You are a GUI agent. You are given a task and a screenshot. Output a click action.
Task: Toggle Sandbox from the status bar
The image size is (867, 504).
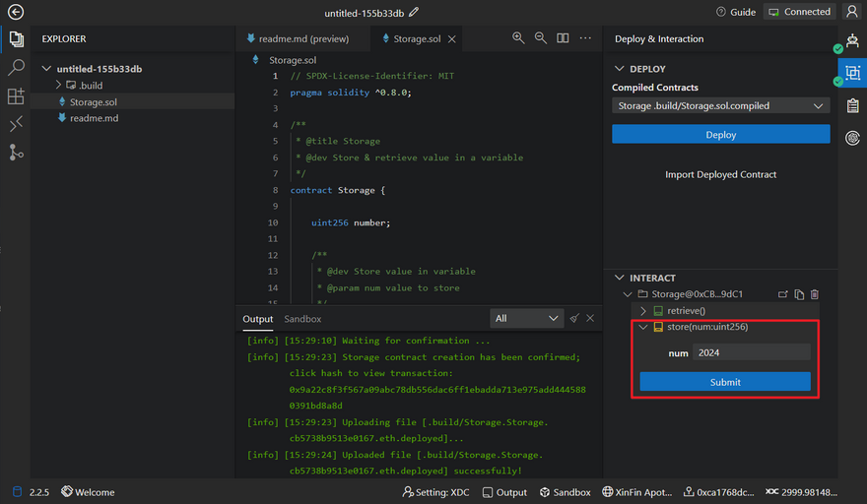point(566,492)
